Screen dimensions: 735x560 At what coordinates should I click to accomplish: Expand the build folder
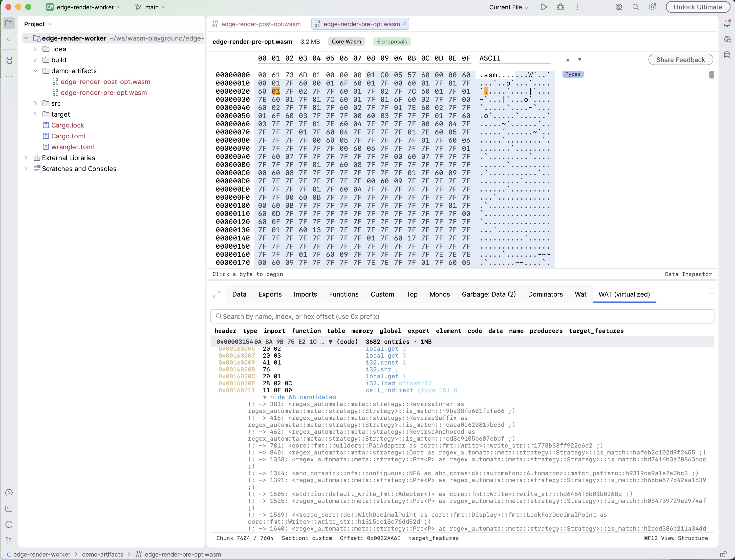[x=36, y=60]
